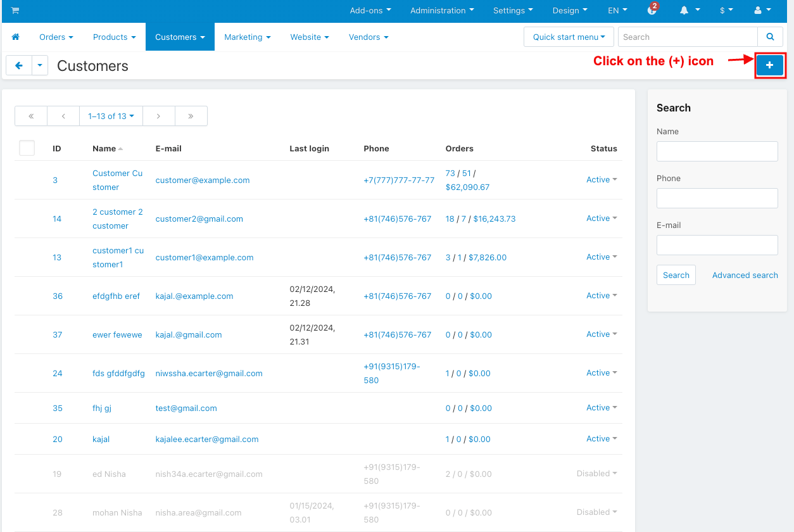Sort the table by Name column
Screen dimensions: 794x532
click(108, 148)
